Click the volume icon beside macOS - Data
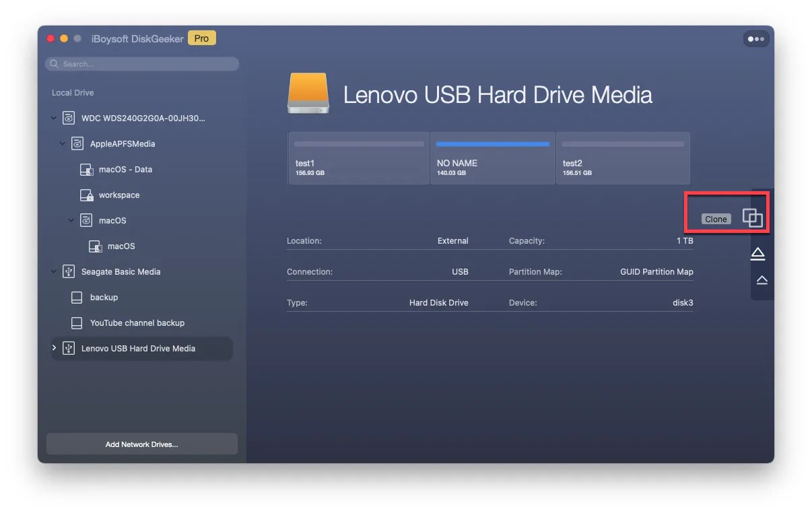 [86, 170]
